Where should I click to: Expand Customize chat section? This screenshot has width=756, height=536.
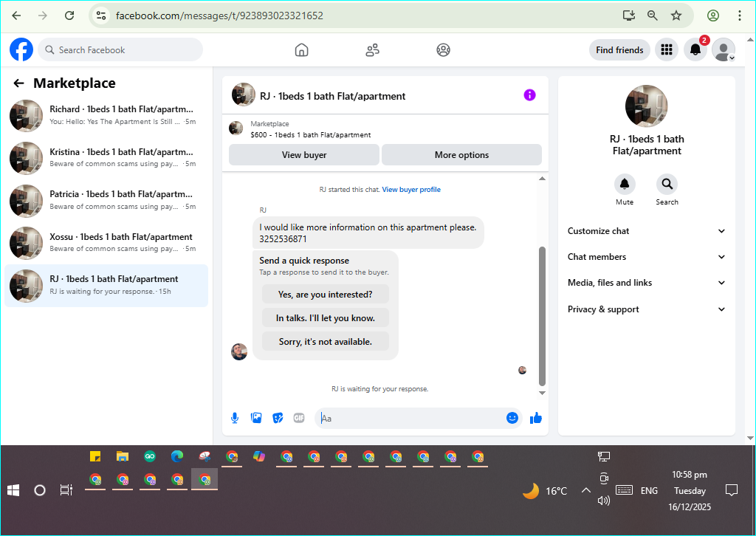[647, 231]
